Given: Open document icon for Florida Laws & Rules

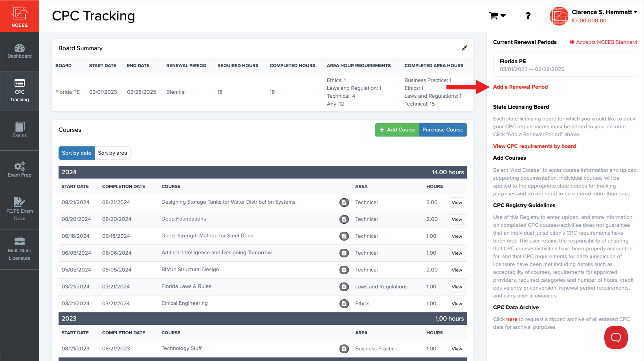Looking at the screenshot, I should point(344,287).
